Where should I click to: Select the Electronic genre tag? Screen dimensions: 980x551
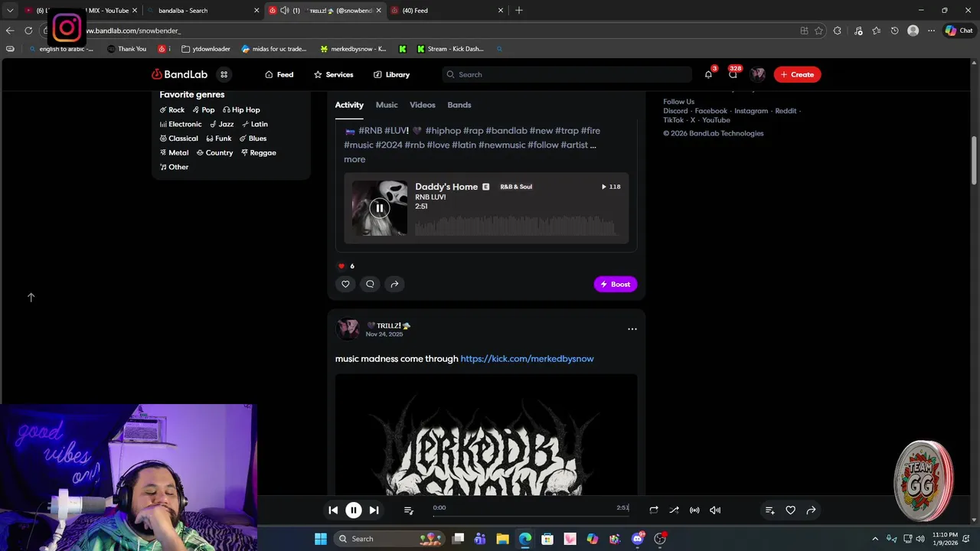(181, 124)
